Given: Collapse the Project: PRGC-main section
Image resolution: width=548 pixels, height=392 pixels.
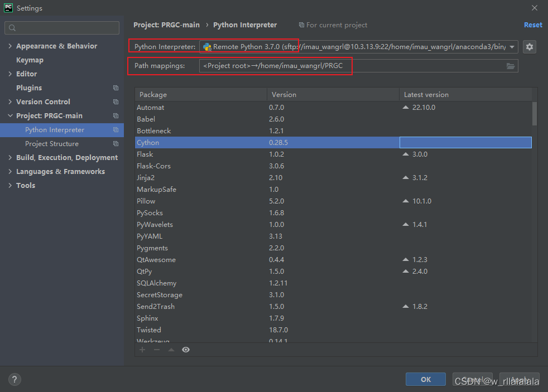Looking at the screenshot, I should 10,116.
